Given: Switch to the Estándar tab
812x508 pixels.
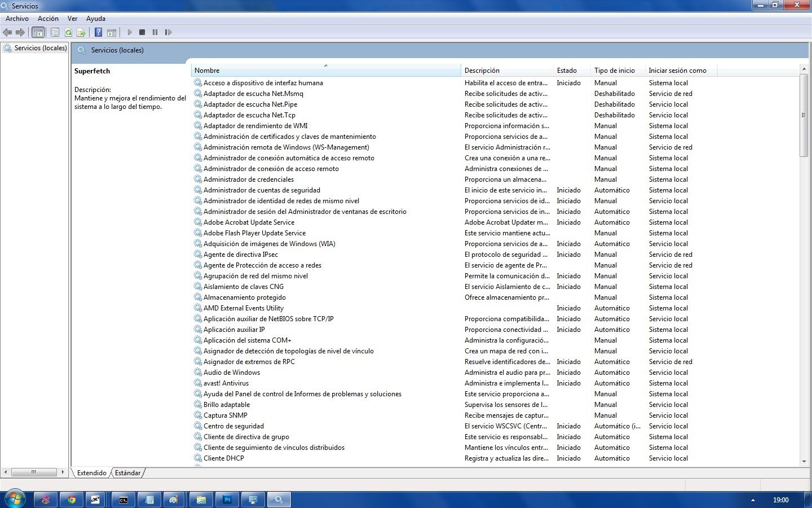Looking at the screenshot, I should coord(128,473).
